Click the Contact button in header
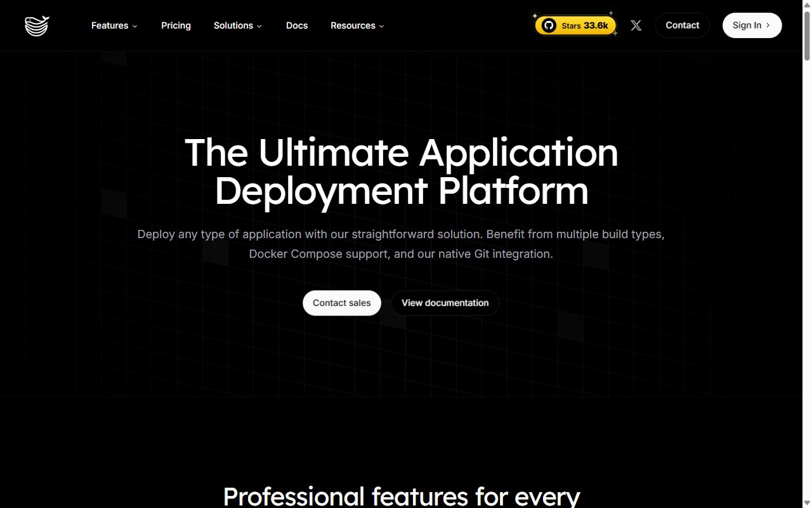The height and width of the screenshot is (508, 812). point(683,25)
